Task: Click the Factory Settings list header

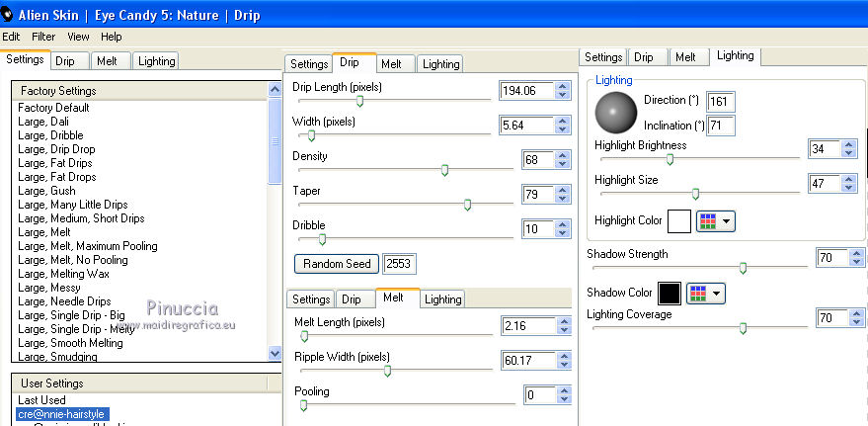Action: (x=139, y=91)
